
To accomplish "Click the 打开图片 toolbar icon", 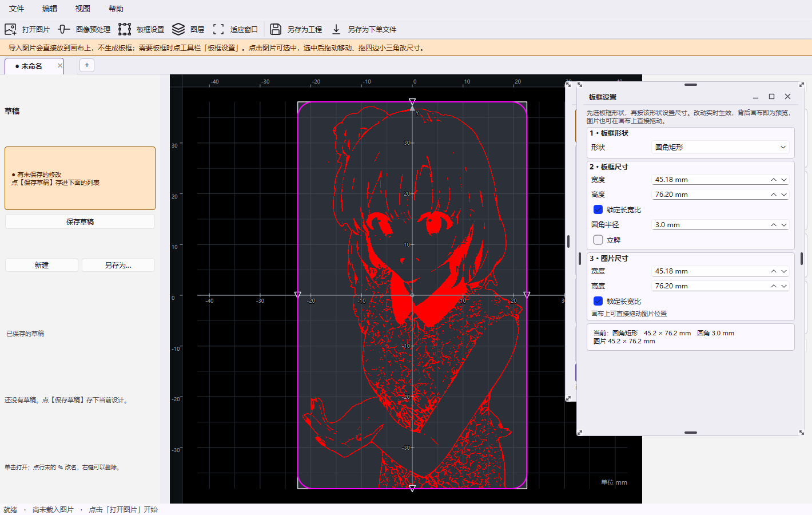I will (x=10, y=29).
